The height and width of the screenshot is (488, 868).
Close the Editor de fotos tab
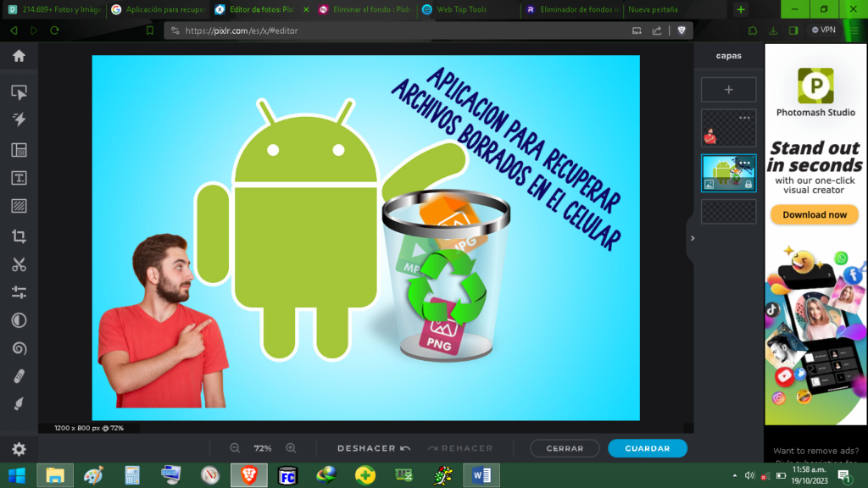point(306,9)
